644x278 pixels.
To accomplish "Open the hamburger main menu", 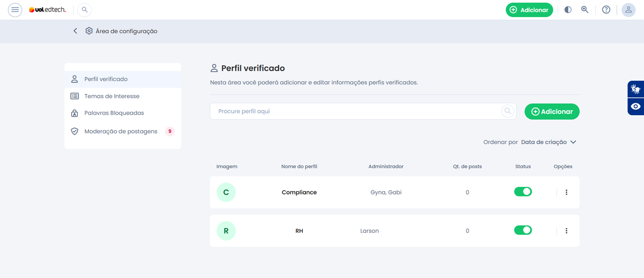I will [15, 10].
